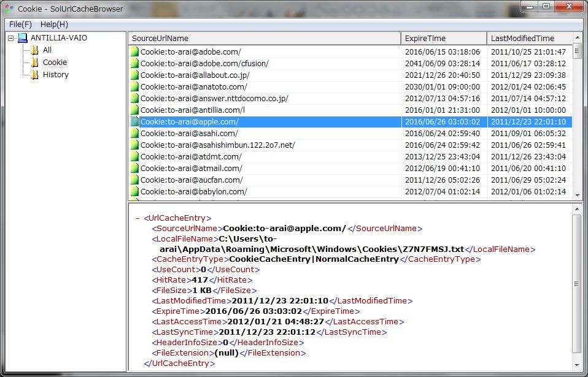
Task: Sort by LastModifiedTime column header
Action: [x=530, y=39]
